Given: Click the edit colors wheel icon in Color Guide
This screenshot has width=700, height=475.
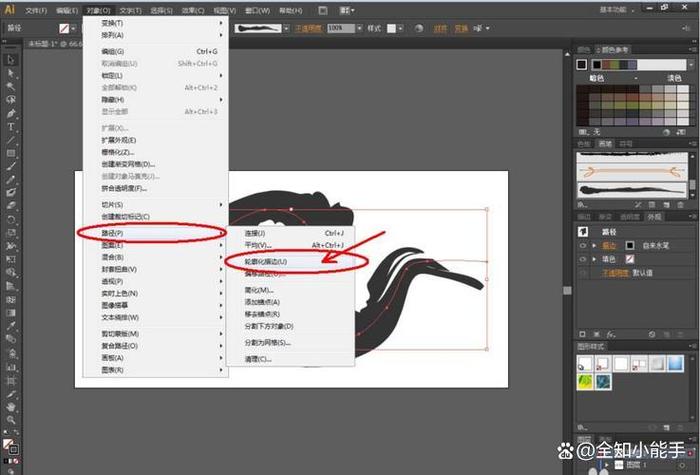Looking at the screenshot, I should [x=666, y=132].
